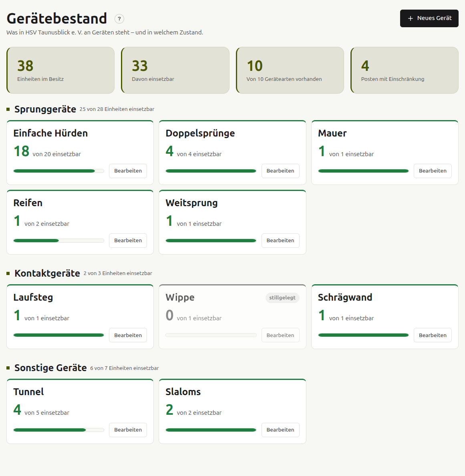Click the Slaloms card title

(183, 392)
